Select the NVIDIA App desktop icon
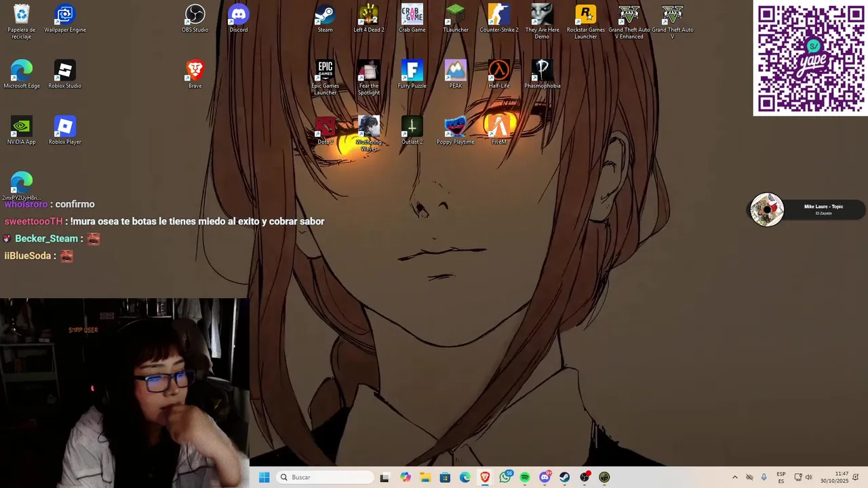Image resolution: width=868 pixels, height=488 pixels. [x=22, y=131]
